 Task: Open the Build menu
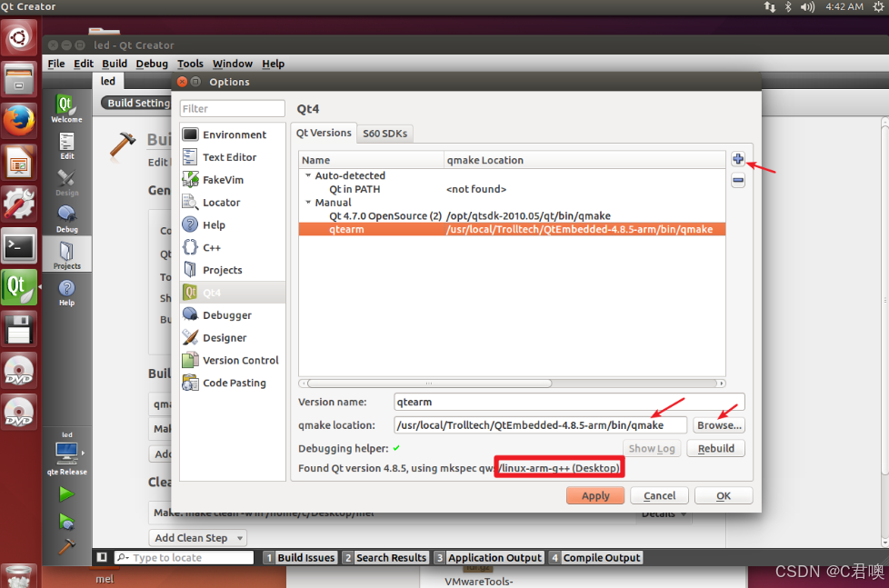point(115,64)
